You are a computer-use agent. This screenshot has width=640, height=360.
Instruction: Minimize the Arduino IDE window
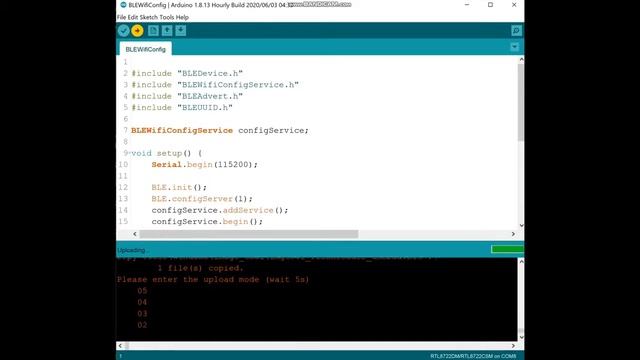pyautogui.click(x=467, y=5)
